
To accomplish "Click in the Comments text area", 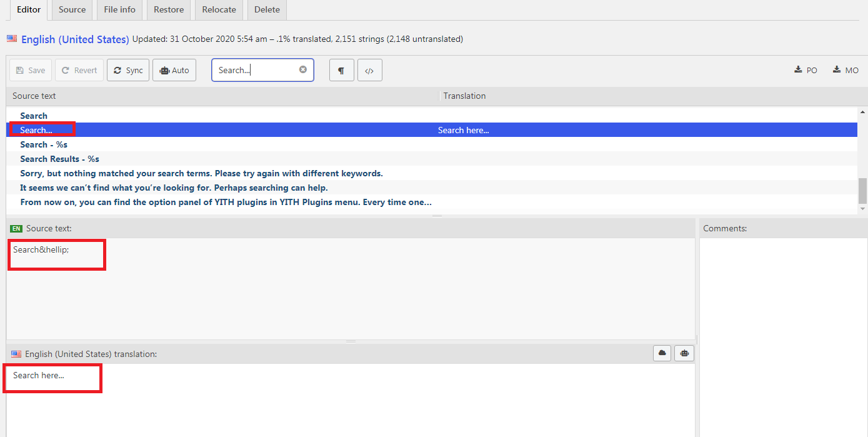I will pos(784,338).
